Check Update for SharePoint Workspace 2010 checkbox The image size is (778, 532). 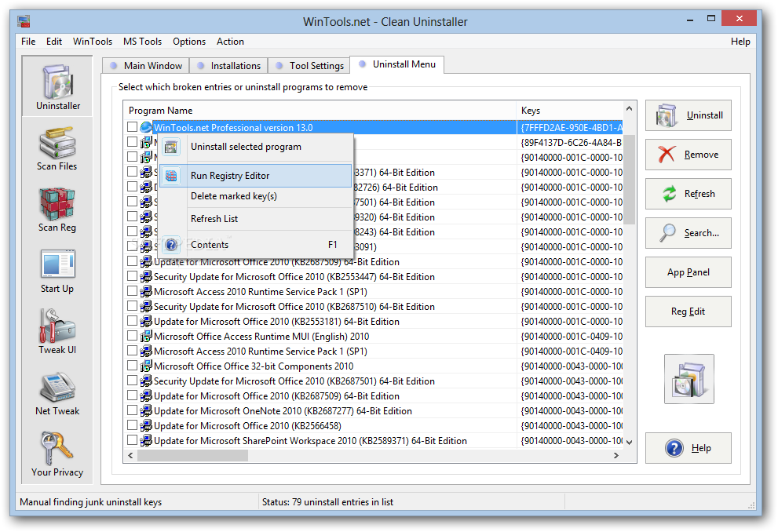(x=132, y=439)
